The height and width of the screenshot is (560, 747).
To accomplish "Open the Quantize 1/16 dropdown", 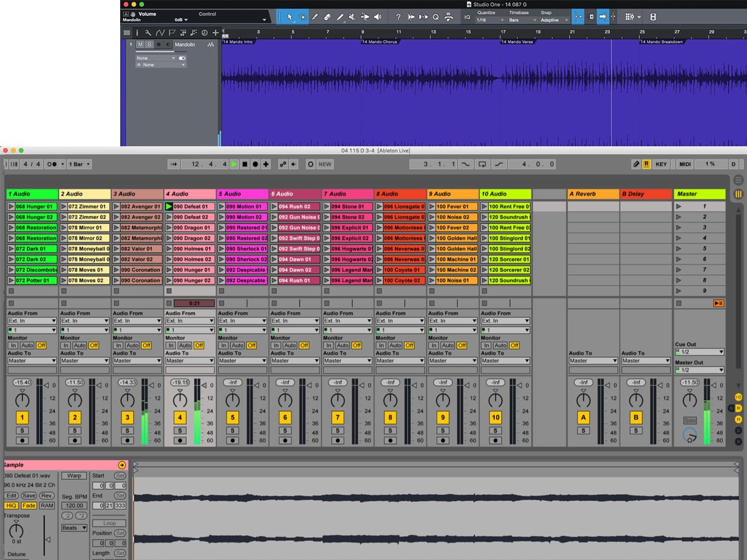I will click(489, 20).
